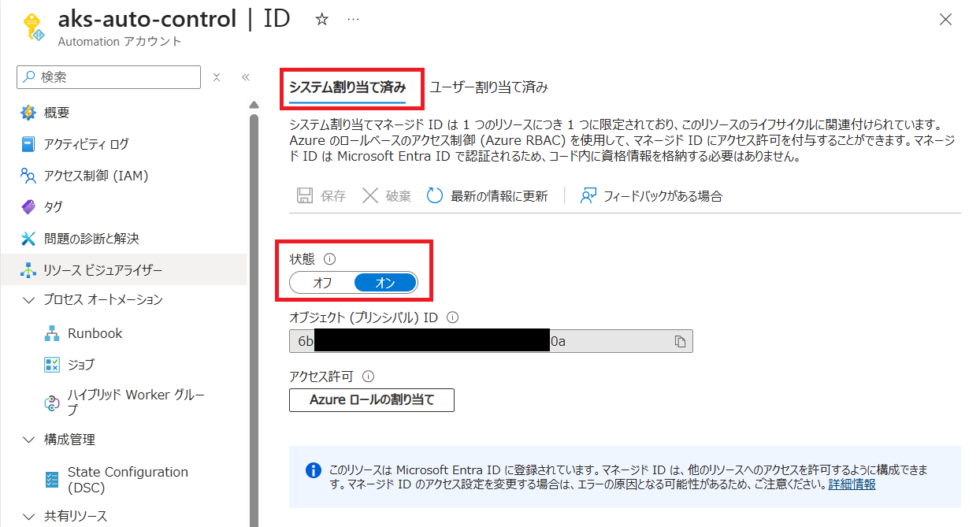Click the State Configuration (DSC) icon
The width and height of the screenshot is (980, 527).
(52, 480)
